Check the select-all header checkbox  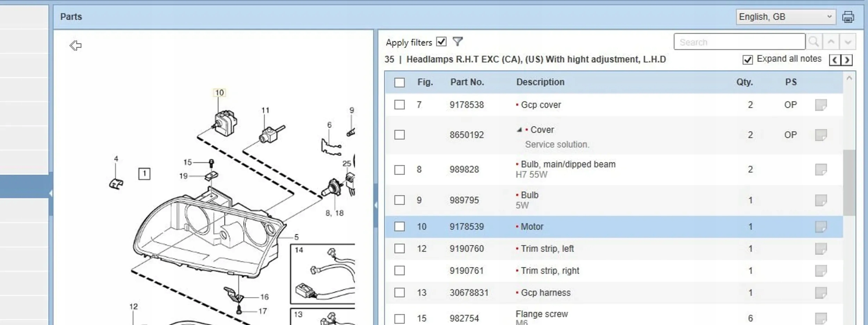point(400,82)
